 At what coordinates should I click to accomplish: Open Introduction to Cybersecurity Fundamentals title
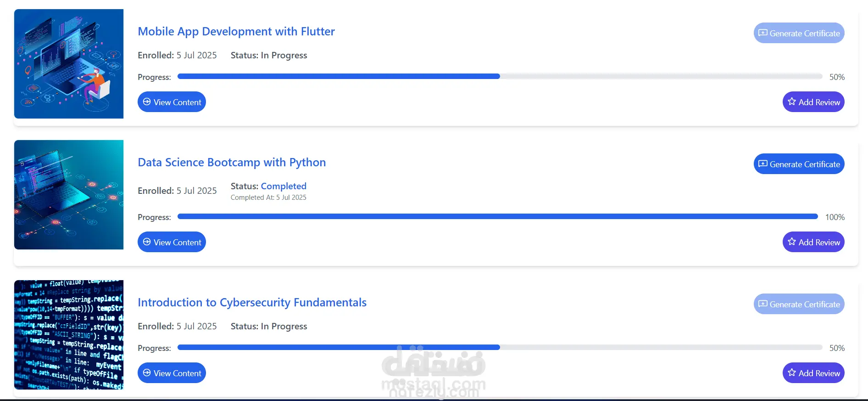pyautogui.click(x=252, y=303)
